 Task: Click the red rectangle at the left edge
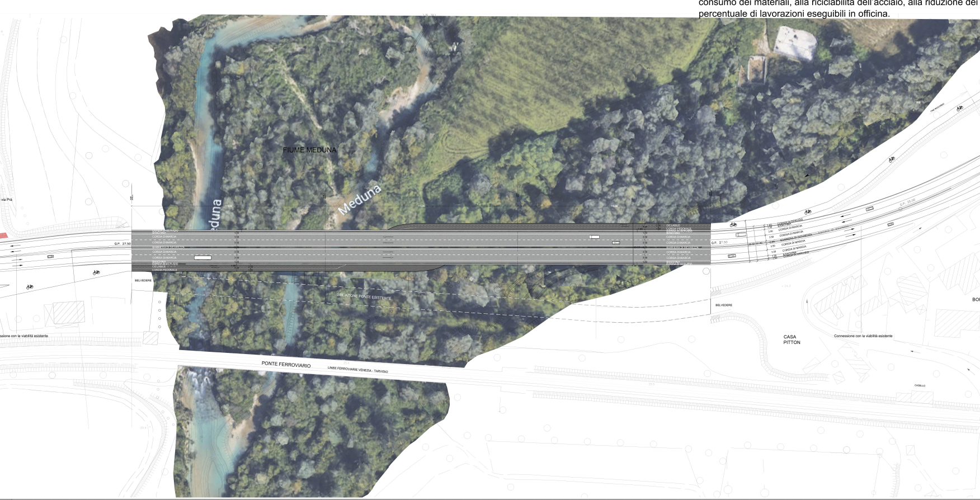pos(3,235)
